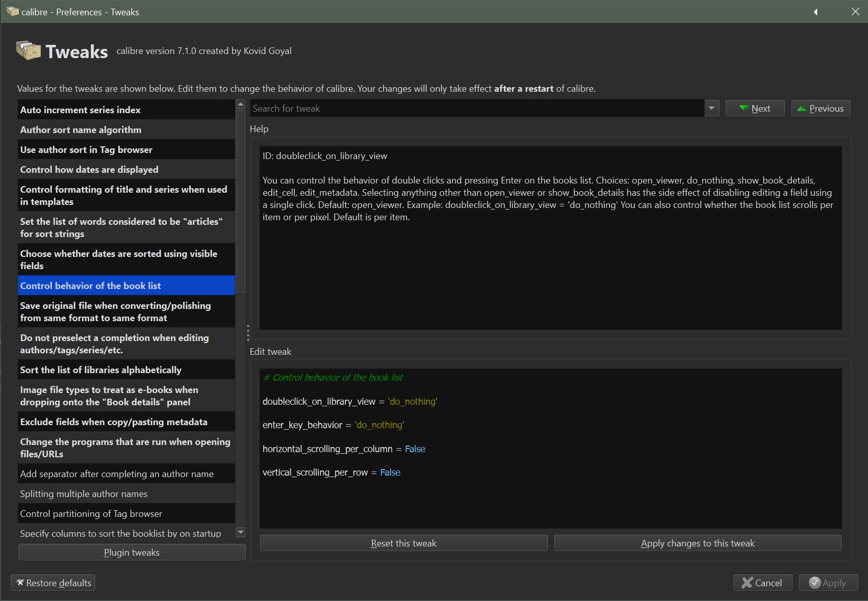Select Use author sort in Tag browser
Viewport: 868px width, 601px height.
tap(126, 149)
